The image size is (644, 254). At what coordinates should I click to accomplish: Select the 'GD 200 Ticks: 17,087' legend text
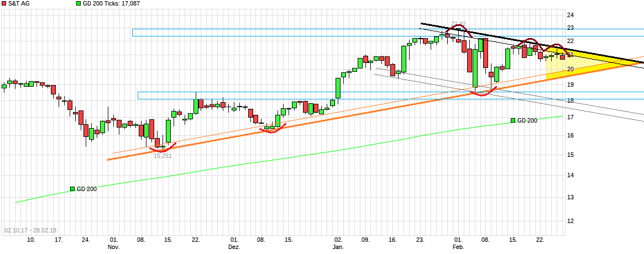(110, 3)
